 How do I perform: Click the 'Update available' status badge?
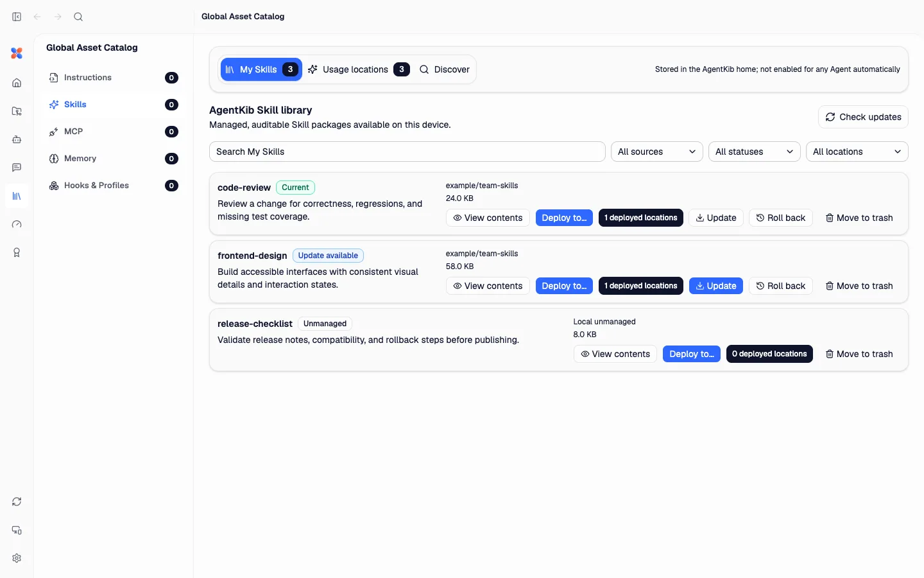pyautogui.click(x=328, y=256)
